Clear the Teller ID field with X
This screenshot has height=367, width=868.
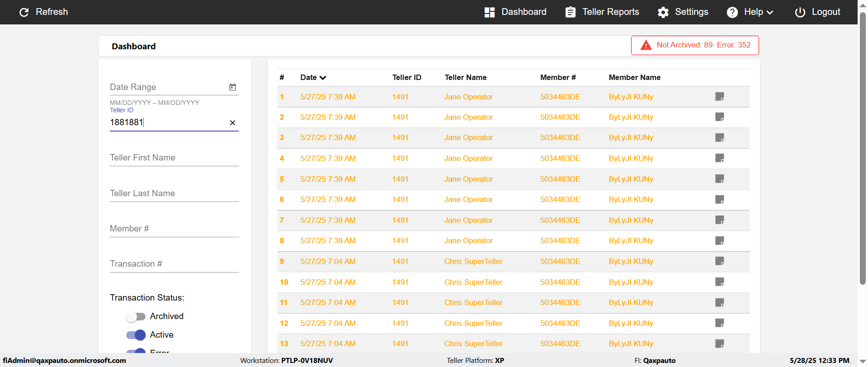tap(232, 122)
